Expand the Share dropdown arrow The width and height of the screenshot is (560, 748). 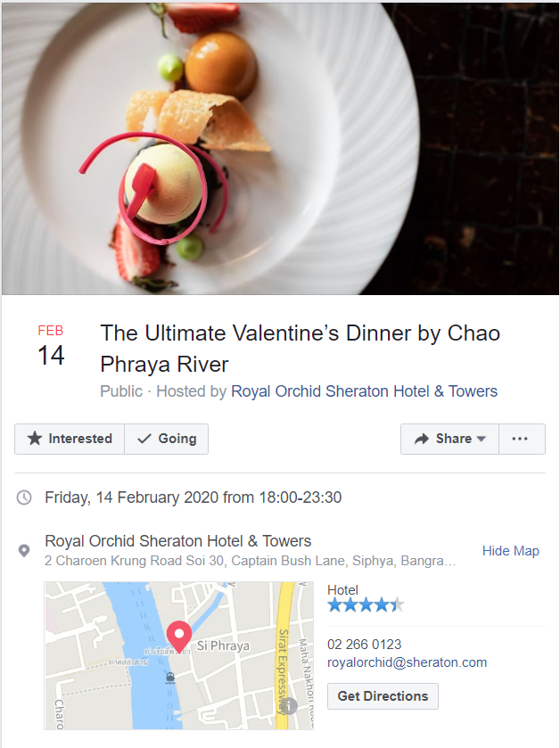[x=482, y=439]
